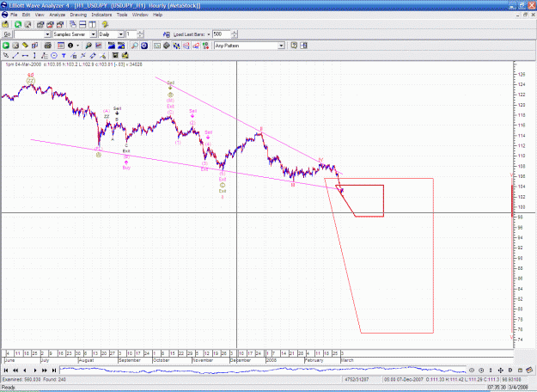This screenshot has width=537, height=392.
Task: Expand the Load Last Bars dropdown arrow
Action: tap(209, 34)
